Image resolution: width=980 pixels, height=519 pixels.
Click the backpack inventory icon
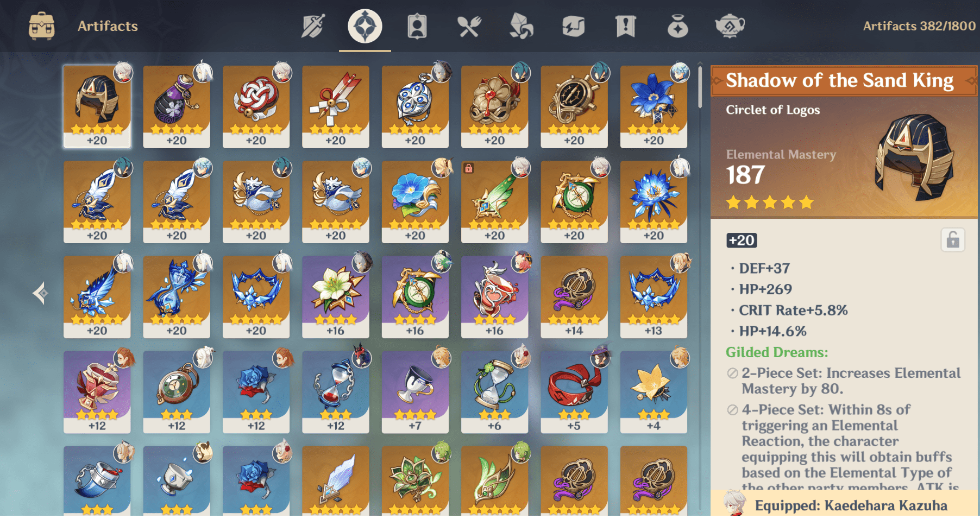coord(42,26)
